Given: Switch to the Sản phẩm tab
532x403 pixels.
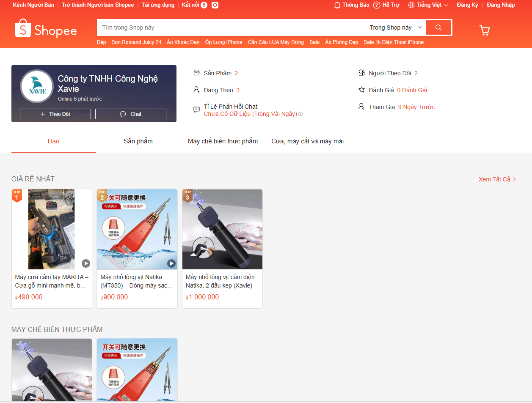Looking at the screenshot, I should point(138,141).
